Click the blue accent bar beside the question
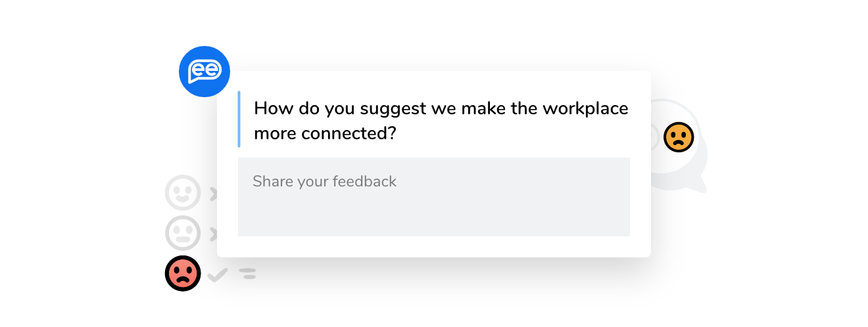This screenshot has width=868, height=327. (239, 119)
